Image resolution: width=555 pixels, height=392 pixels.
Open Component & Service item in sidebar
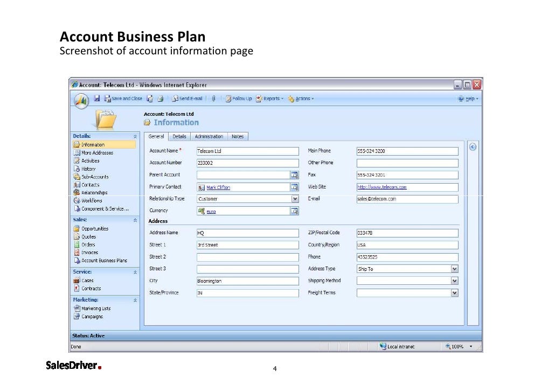click(x=101, y=209)
